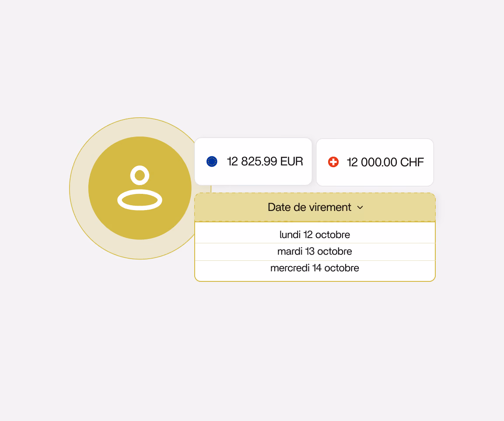Click the chevron next to Date de virement
The width and height of the screenshot is (504, 421).
coord(360,208)
